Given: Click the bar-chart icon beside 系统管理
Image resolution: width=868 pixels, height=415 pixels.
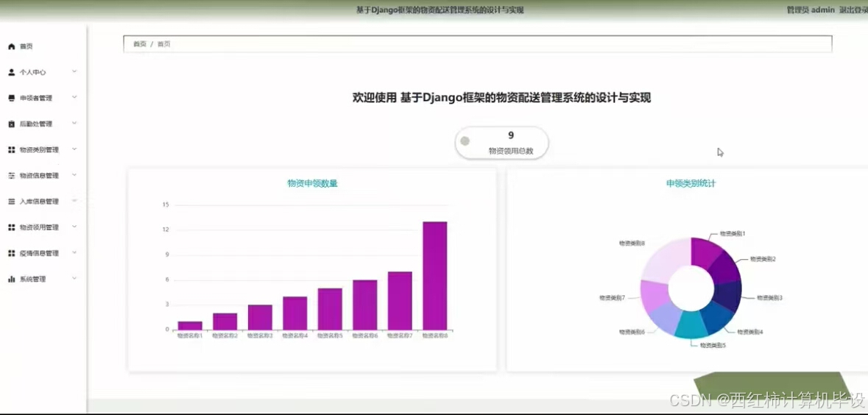Looking at the screenshot, I should (x=12, y=280).
